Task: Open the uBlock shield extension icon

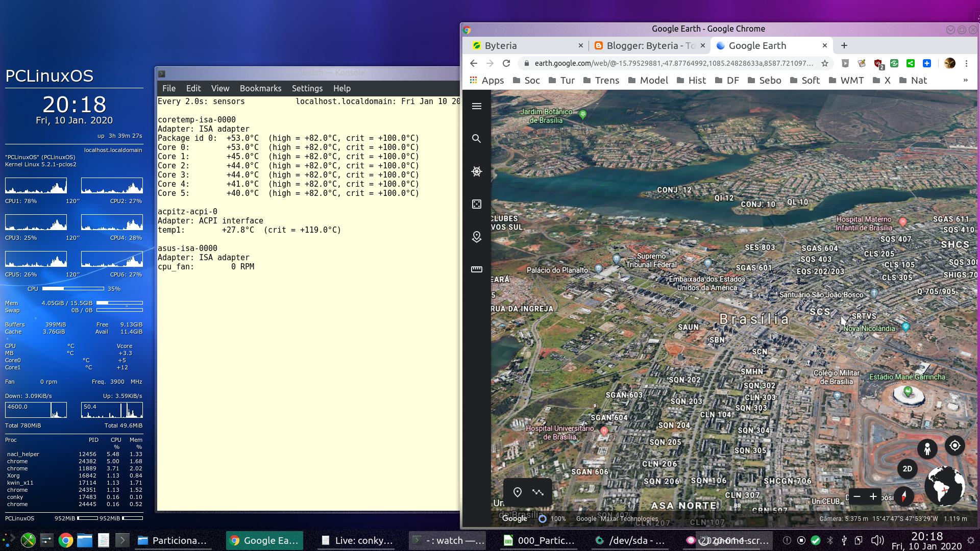Action: (878, 64)
